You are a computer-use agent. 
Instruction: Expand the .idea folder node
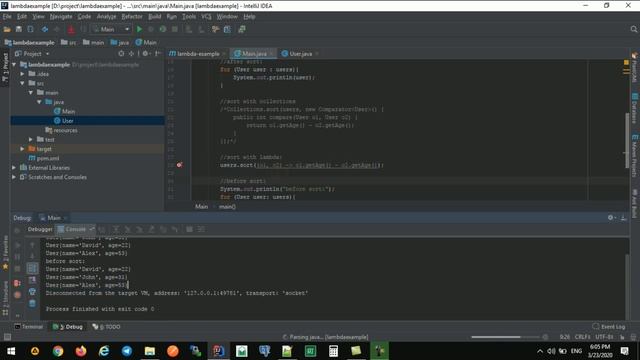[x=22, y=74]
